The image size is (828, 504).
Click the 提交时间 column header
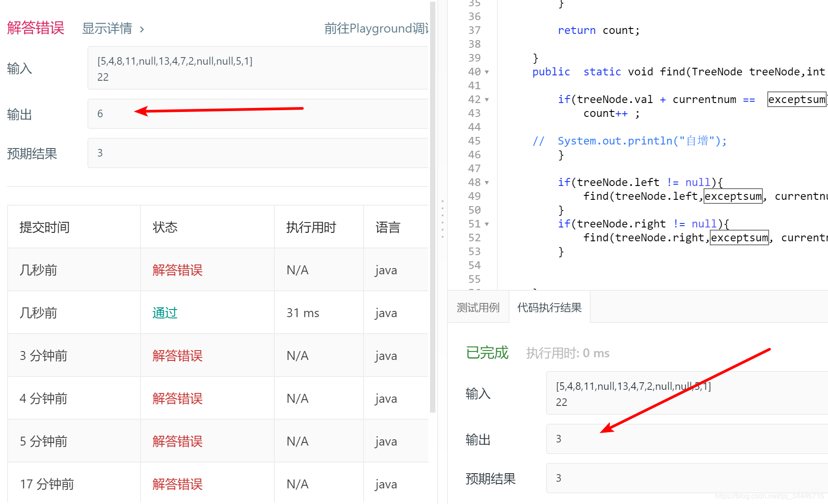pyautogui.click(x=45, y=227)
